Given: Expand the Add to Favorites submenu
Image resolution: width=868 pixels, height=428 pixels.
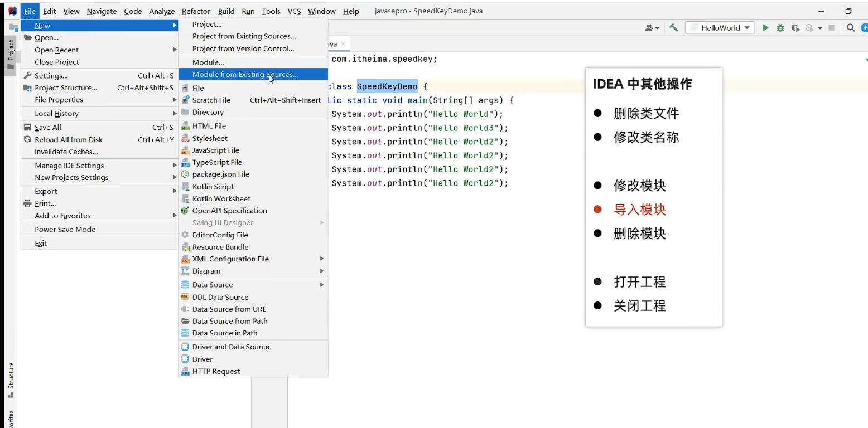Looking at the screenshot, I should 99,216.
